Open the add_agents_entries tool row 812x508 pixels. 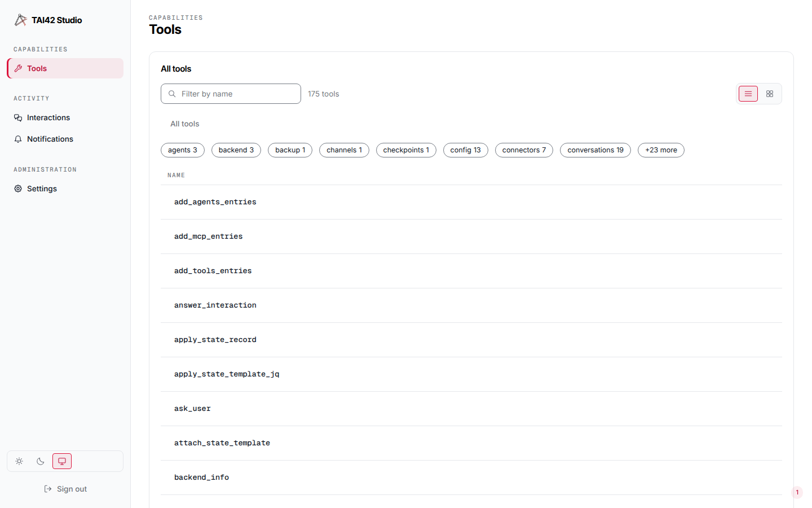(x=471, y=202)
